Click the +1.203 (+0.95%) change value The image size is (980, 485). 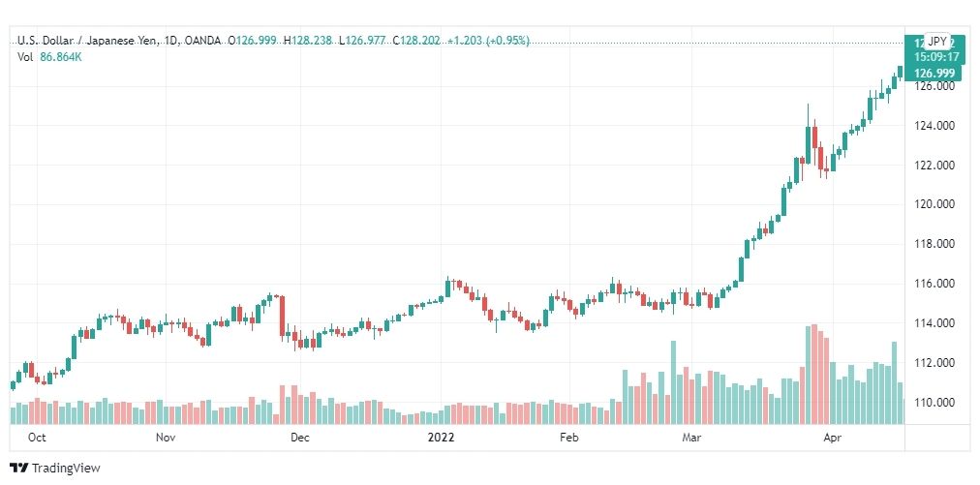tap(488, 41)
